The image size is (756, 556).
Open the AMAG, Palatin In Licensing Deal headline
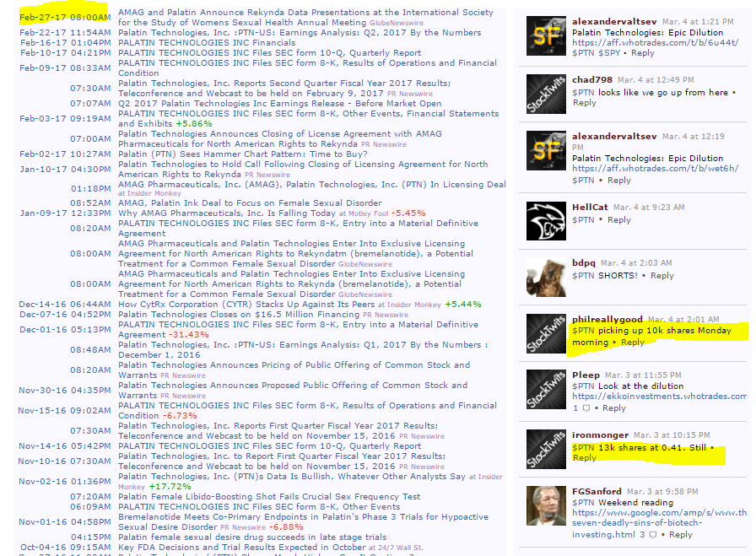pos(312,185)
